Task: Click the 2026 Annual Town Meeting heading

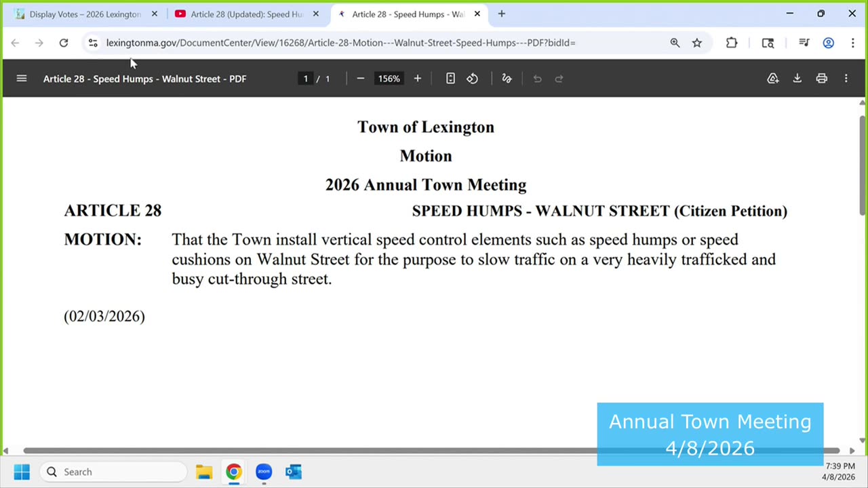Action: (x=426, y=185)
